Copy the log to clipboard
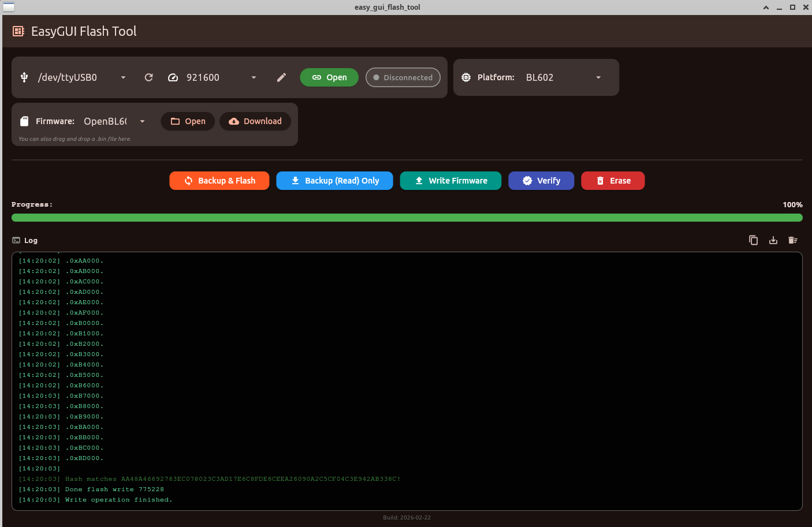Image resolution: width=812 pixels, height=527 pixels. (x=754, y=240)
